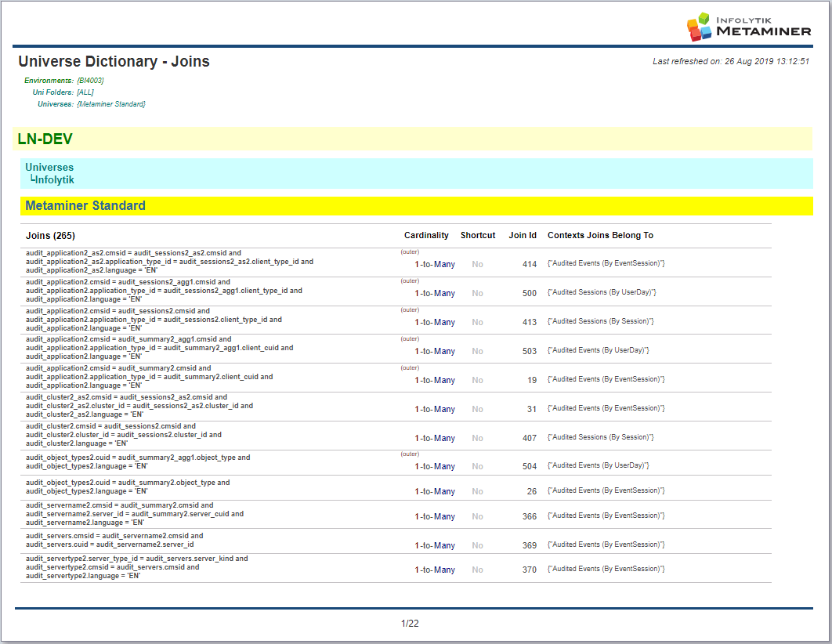This screenshot has width=832, height=644.
Task: Click Join Id 407
Action: pos(530,438)
